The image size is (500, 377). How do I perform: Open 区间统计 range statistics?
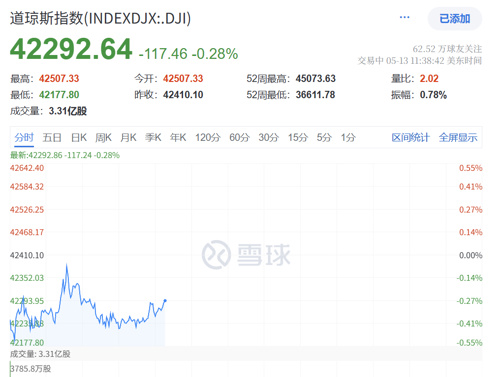(x=410, y=137)
